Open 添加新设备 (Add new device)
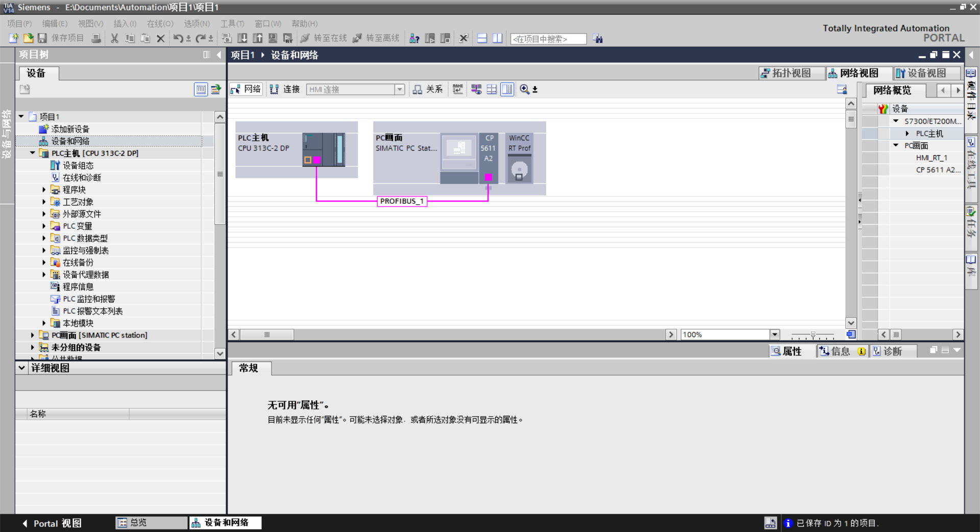 pos(70,129)
